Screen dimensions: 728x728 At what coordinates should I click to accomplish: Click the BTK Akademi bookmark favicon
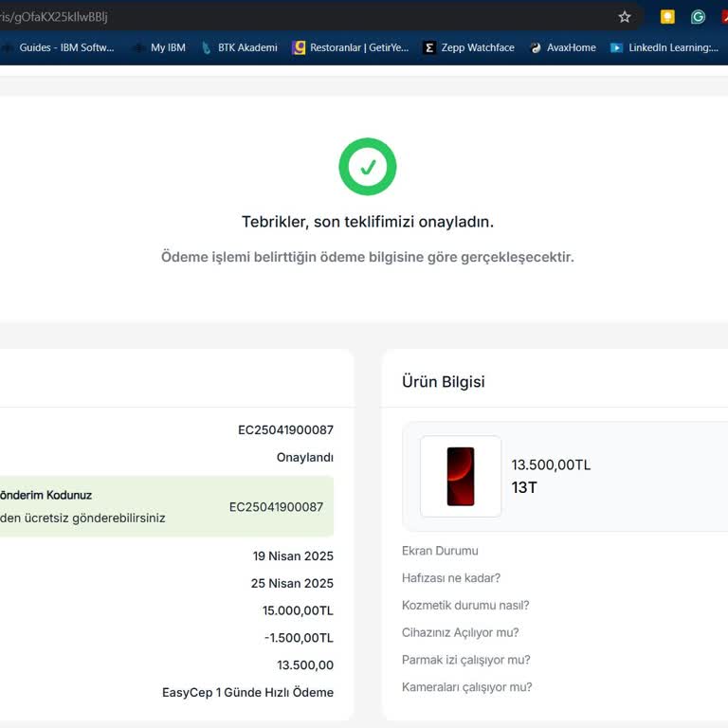point(207,47)
